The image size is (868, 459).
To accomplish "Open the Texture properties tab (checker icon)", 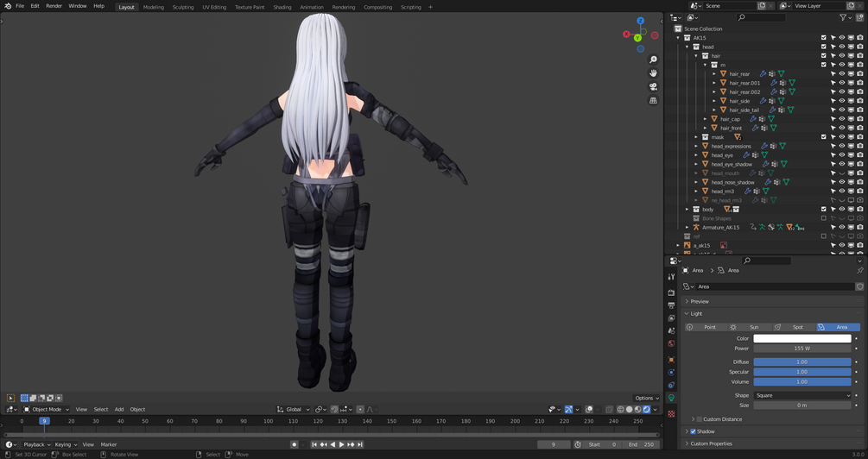I will 671,414.
